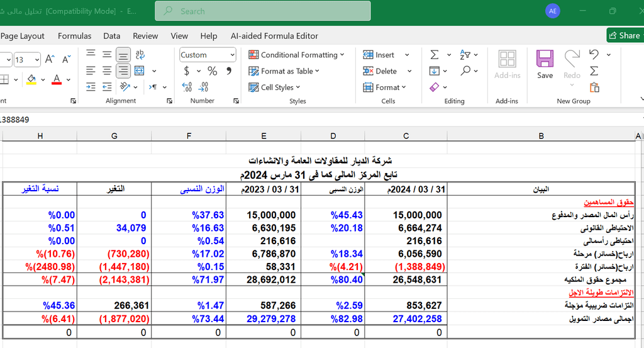The image size is (644, 348).
Task: Open the Help tab
Action: [x=209, y=36]
